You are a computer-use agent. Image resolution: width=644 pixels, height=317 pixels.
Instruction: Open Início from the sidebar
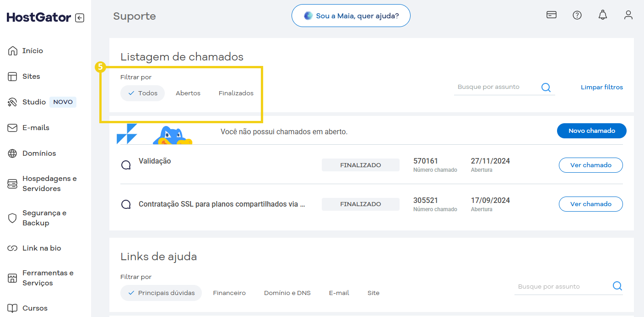coord(32,51)
